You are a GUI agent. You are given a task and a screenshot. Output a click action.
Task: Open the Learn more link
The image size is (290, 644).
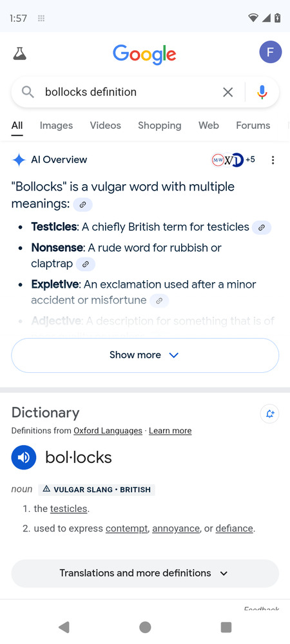[x=170, y=431]
